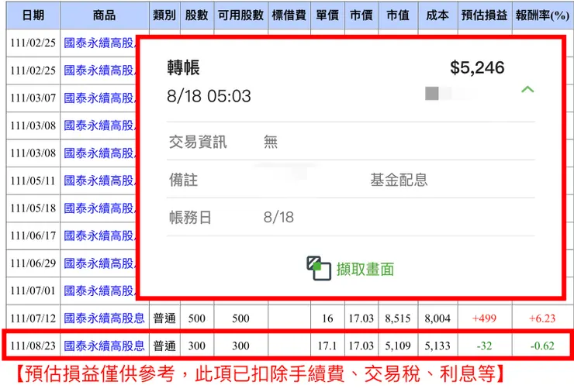Open the 國泰永續高股 link in the 111/07/01 row
Image resolution: width=574 pixels, height=392 pixels.
pos(99,291)
